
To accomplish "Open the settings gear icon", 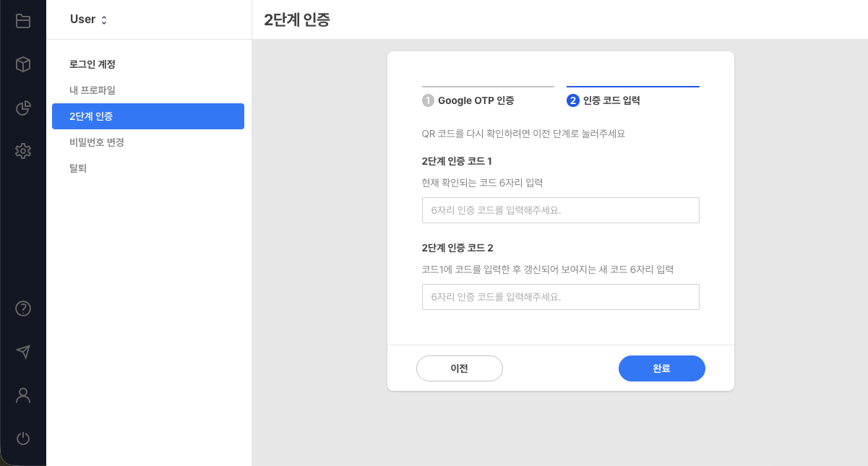I will tap(22, 151).
